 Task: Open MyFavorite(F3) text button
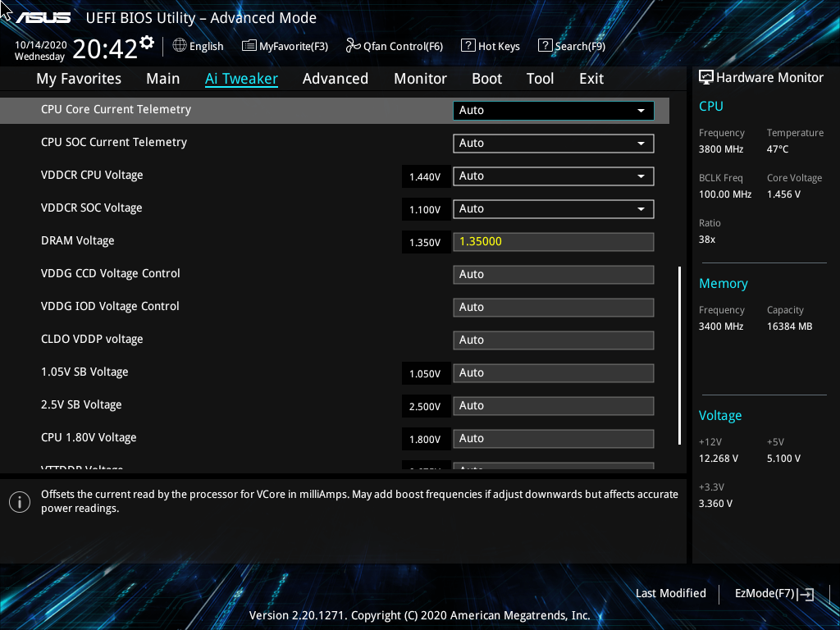pyautogui.click(x=294, y=47)
